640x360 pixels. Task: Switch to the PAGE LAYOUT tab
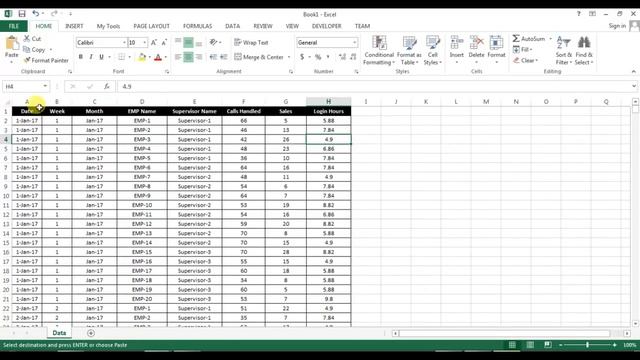(151, 26)
